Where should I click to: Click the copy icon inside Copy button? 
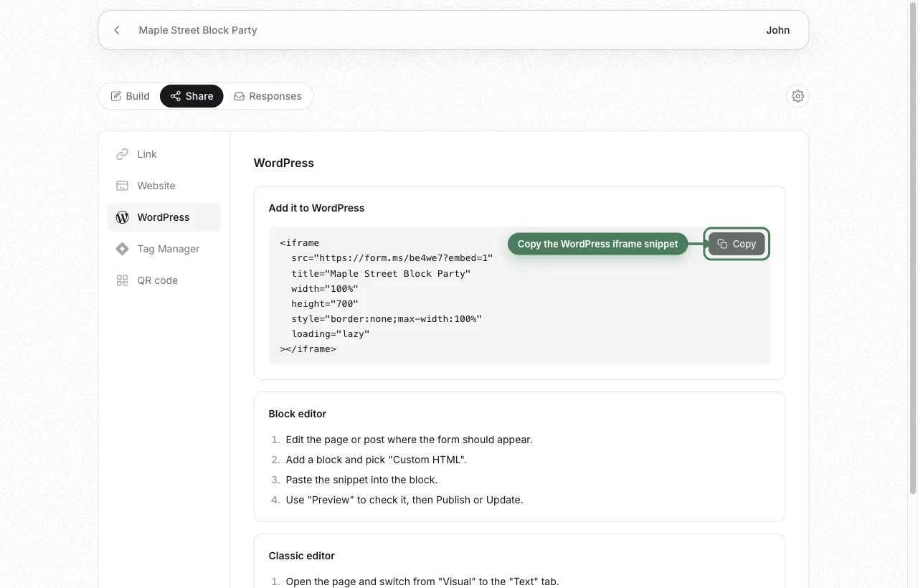[x=722, y=244]
